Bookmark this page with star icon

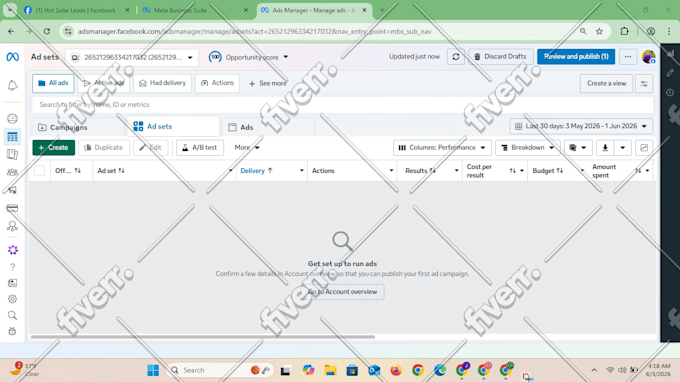599,31
